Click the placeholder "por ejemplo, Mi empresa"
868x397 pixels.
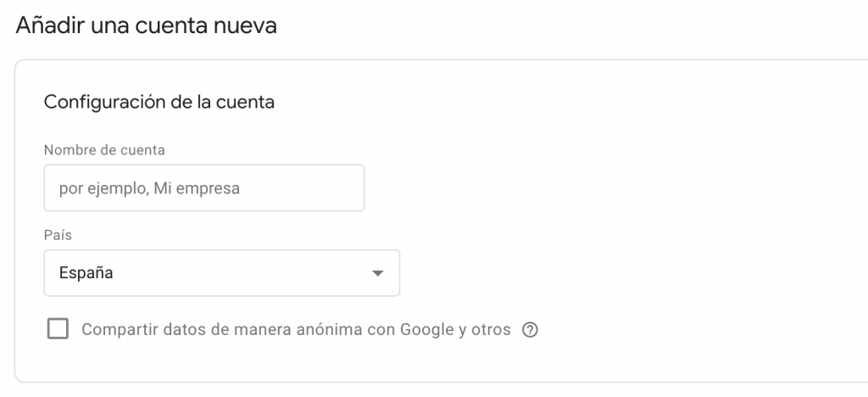[x=149, y=188]
